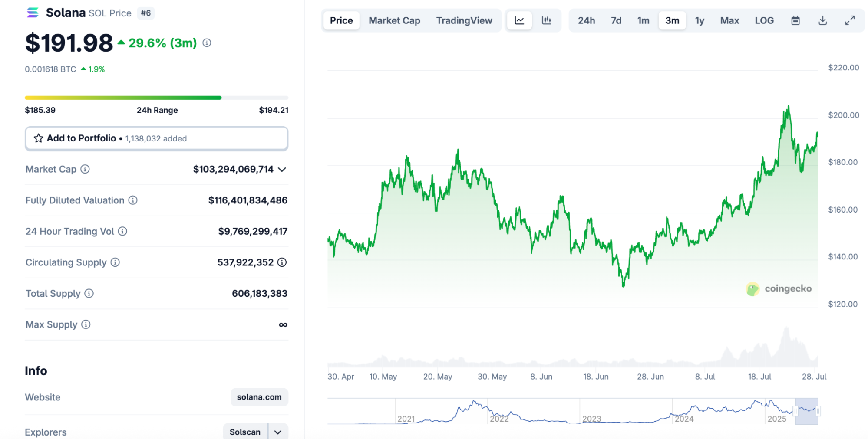Click the Solana logo icon
Screen dimensions: 868x439
tap(33, 13)
